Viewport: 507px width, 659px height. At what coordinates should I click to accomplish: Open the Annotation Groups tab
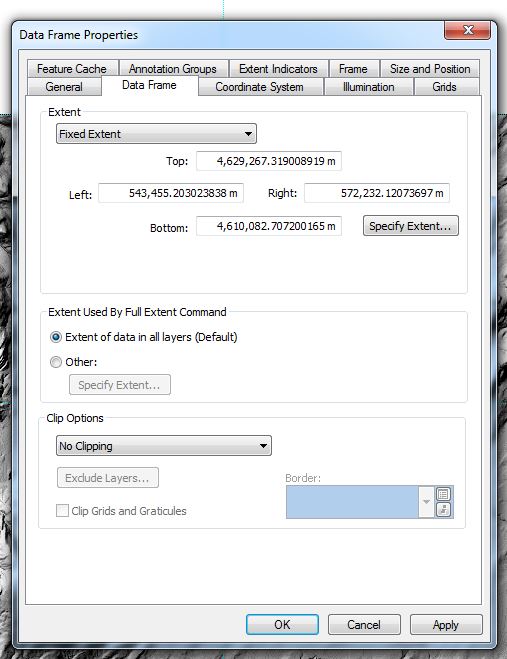(173, 69)
